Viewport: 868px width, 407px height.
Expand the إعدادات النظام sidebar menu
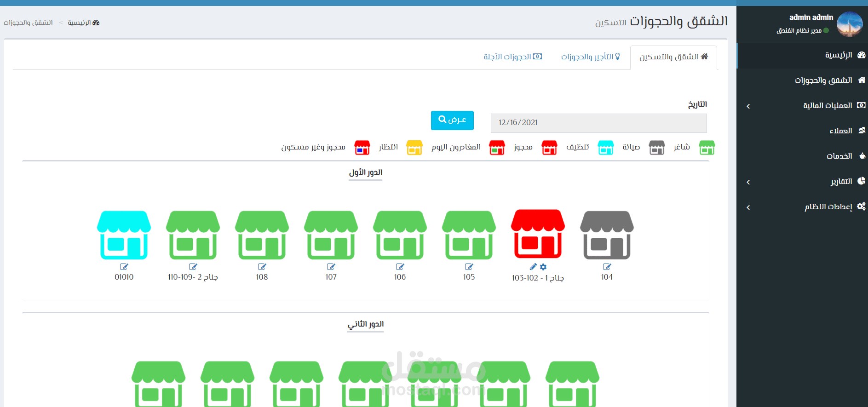[x=802, y=207]
